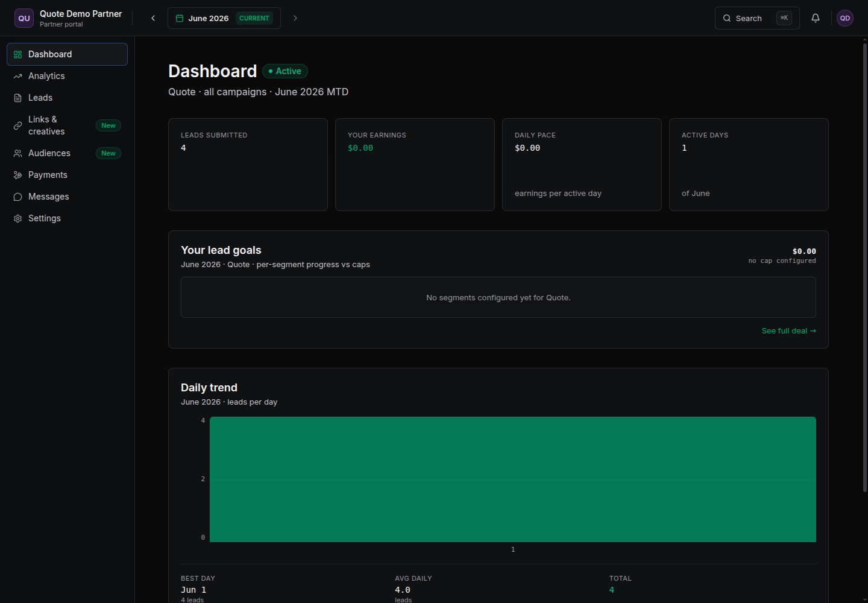The width and height of the screenshot is (868, 603).
Task: Click the 'Jun 1' best day value
Action: point(193,590)
